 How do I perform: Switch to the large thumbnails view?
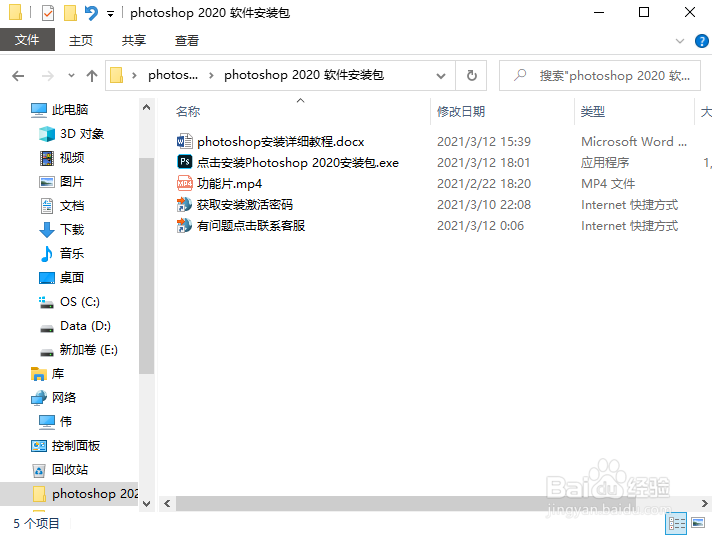(x=698, y=523)
